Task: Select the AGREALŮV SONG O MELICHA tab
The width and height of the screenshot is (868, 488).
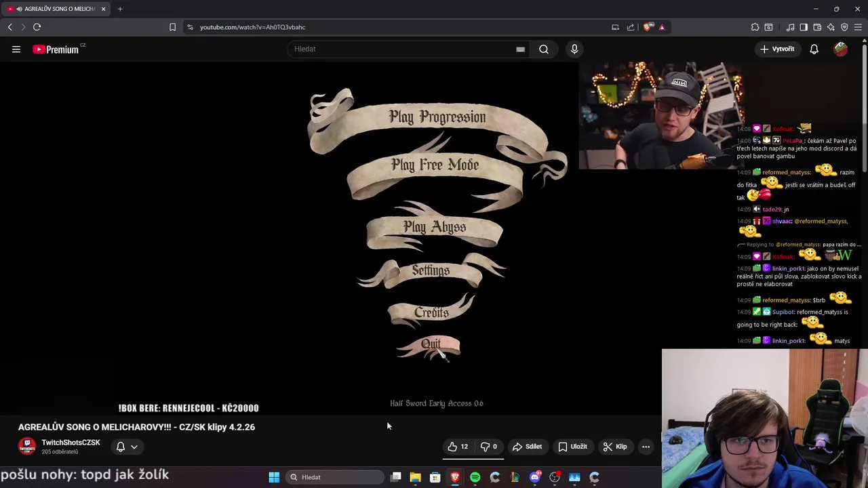Action: click(x=54, y=9)
